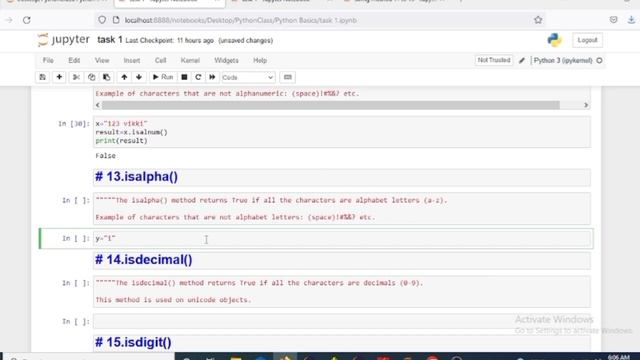Click the "This method is used on unicode objects." line

(173, 300)
